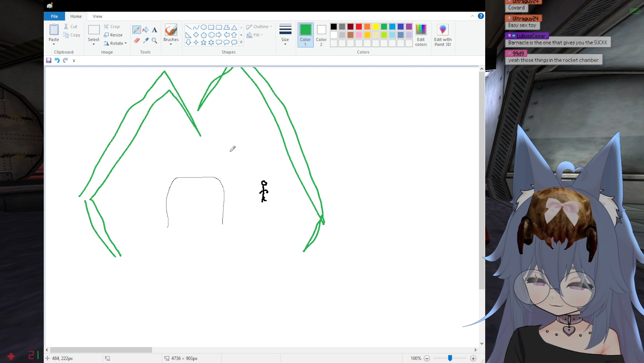The width and height of the screenshot is (644, 363).
Task: Choose the red color swatch
Action: pyautogui.click(x=359, y=27)
